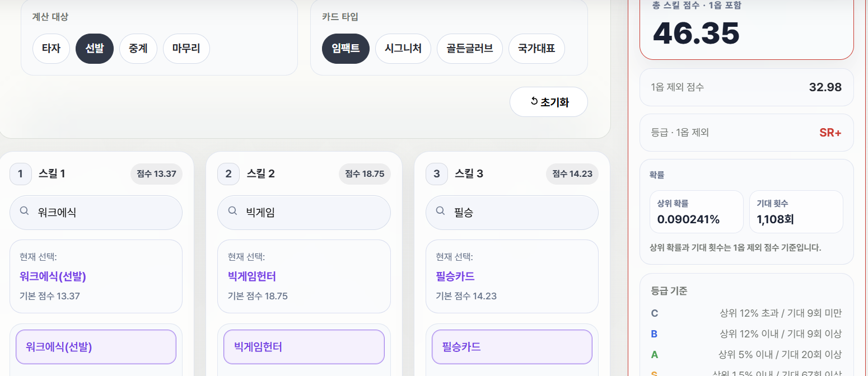
Task: Click the search icon in 스킬 2 field
Action: pos(232,211)
